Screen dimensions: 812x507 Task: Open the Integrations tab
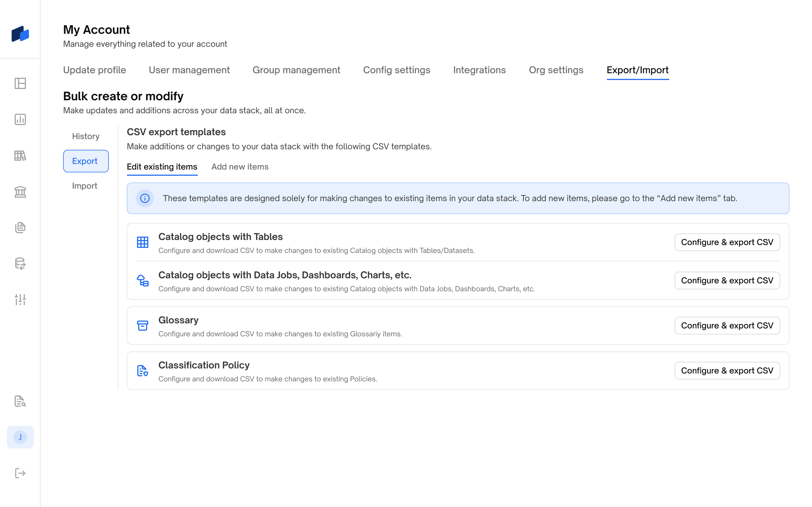[479, 70]
